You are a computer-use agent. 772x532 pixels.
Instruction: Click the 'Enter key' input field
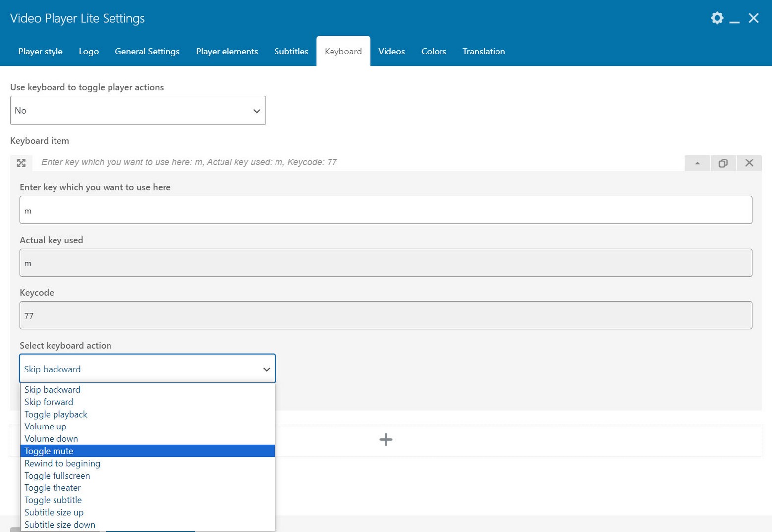[x=386, y=210]
